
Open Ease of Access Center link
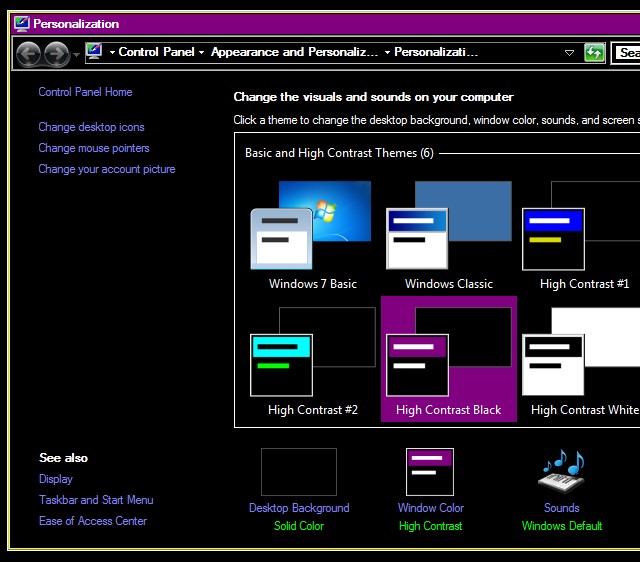pos(93,521)
